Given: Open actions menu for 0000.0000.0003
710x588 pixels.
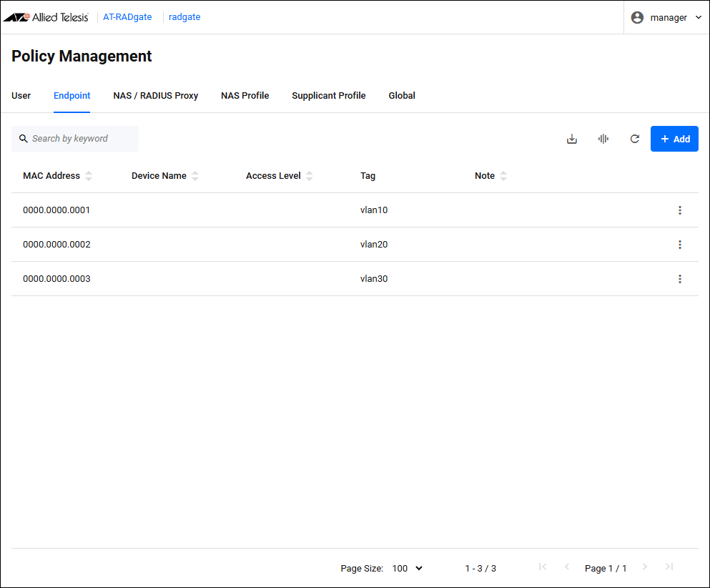Looking at the screenshot, I should pyautogui.click(x=679, y=279).
